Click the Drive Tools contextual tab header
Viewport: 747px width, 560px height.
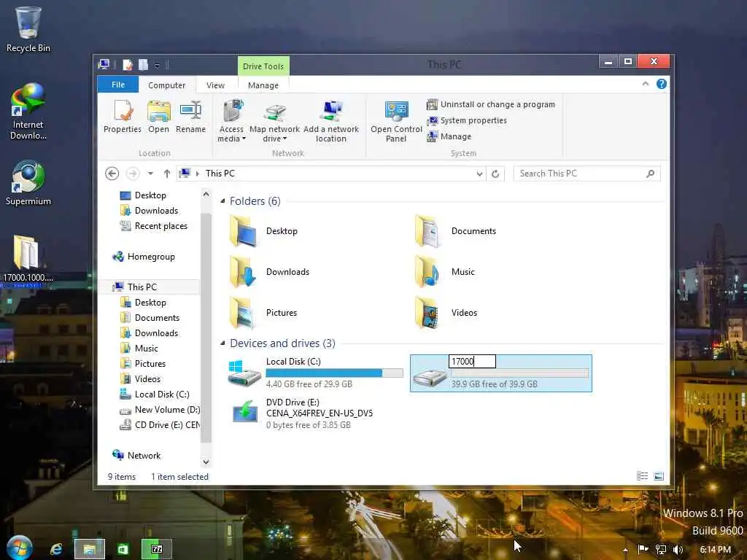coord(263,66)
